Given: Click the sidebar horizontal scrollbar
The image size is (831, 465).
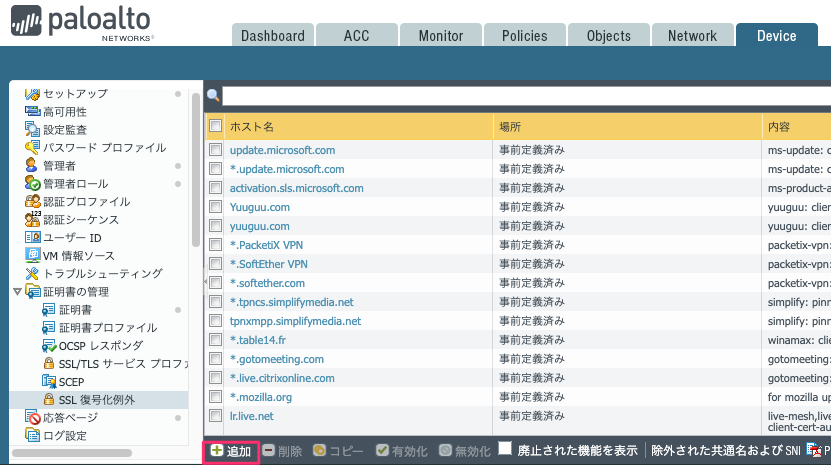Looking at the screenshot, I should [72, 453].
